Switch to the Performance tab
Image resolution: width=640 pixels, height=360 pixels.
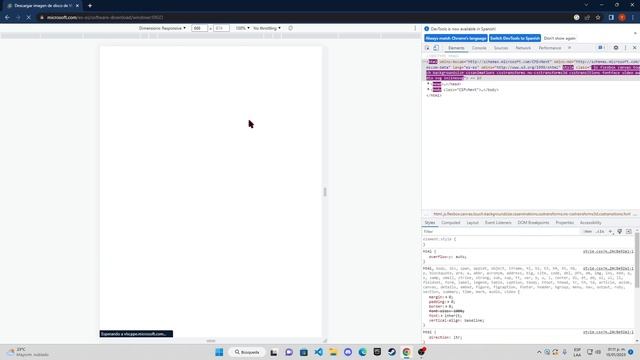(x=549, y=48)
